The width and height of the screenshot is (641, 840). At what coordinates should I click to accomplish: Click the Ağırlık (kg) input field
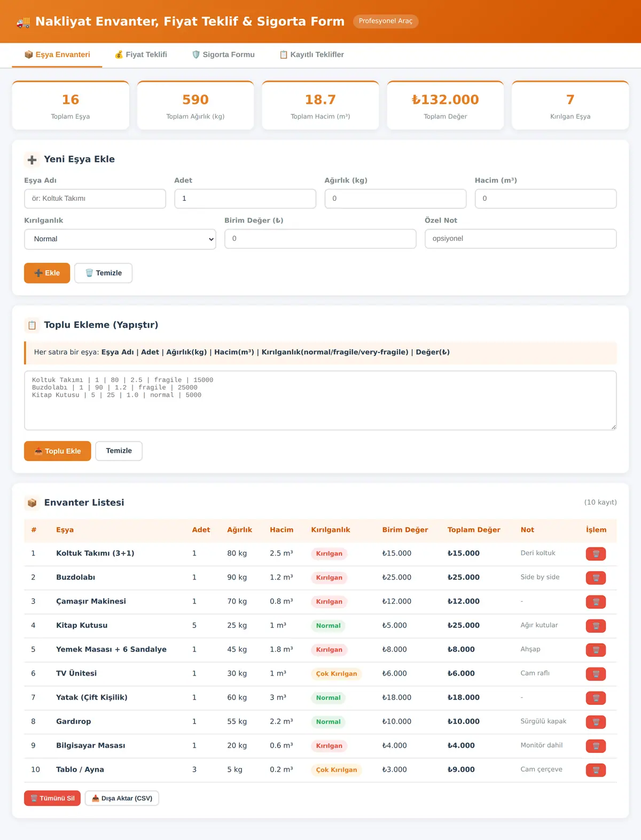(395, 199)
